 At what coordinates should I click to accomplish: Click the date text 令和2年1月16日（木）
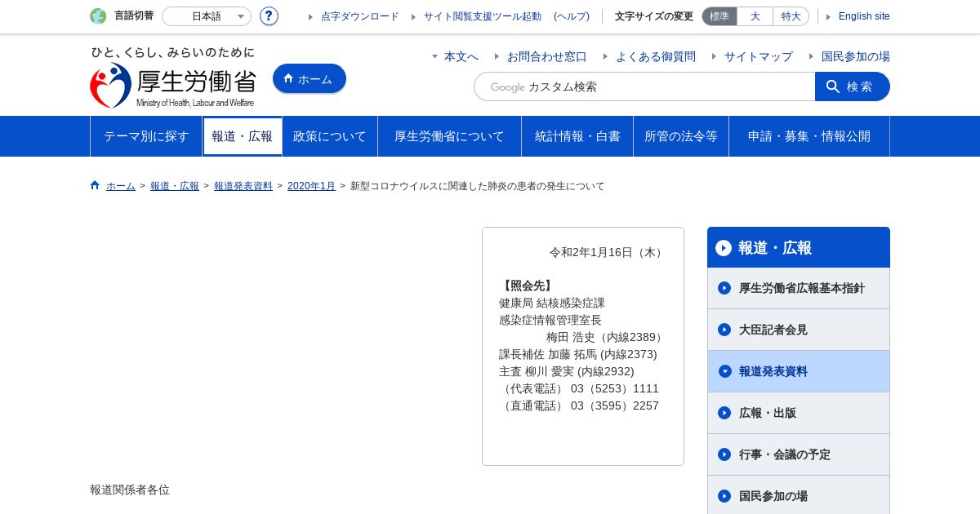pos(608,252)
